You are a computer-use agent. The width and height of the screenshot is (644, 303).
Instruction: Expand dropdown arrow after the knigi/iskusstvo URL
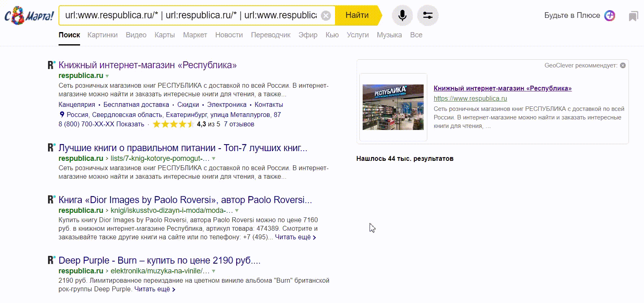(237, 211)
